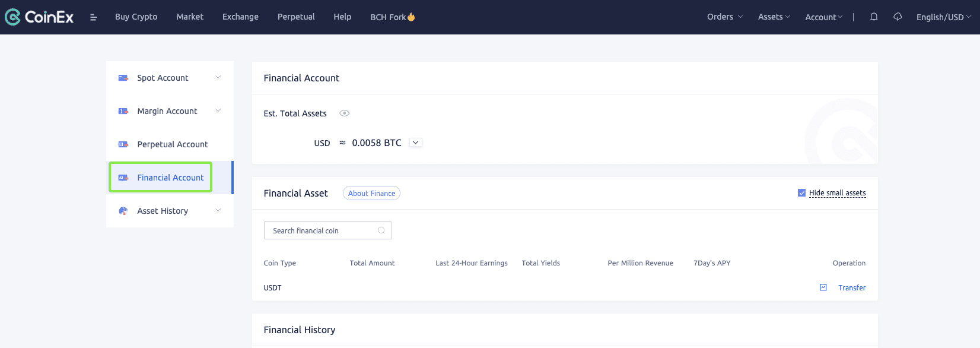
Task: Open the Perpetual menu item
Action: click(296, 17)
